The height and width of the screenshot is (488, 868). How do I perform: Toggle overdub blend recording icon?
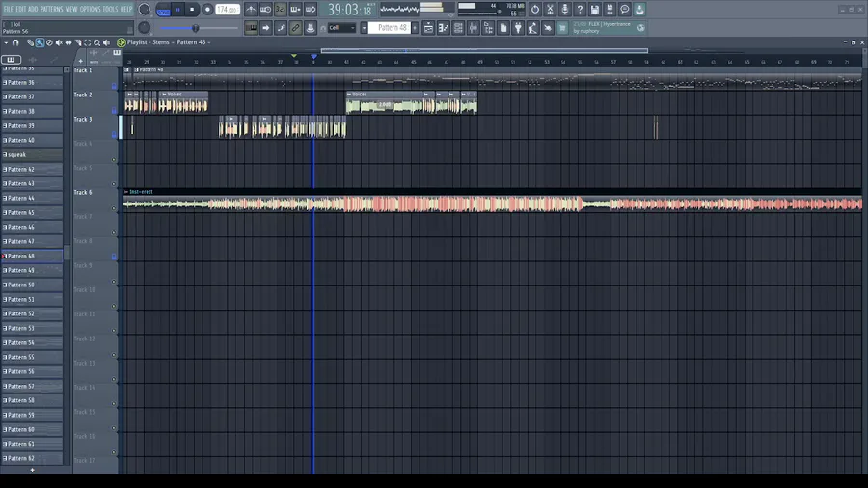[296, 10]
